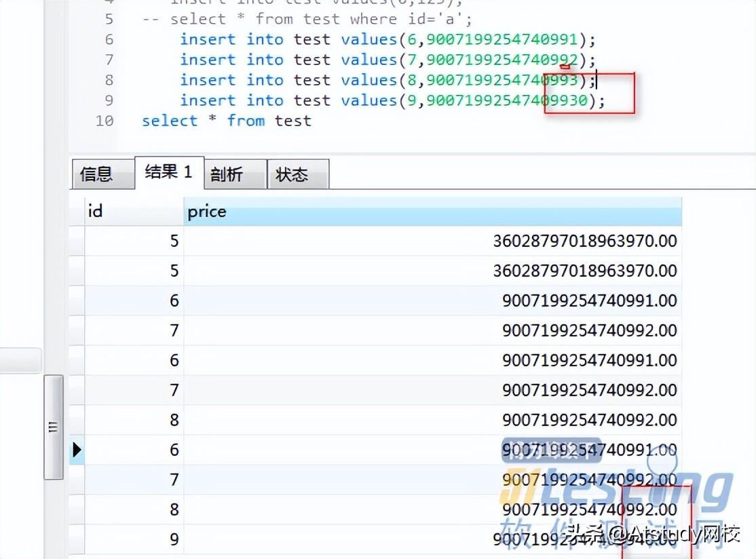Open the 剖析 profiling tab
Viewport: 756px width, 559px height.
[233, 174]
